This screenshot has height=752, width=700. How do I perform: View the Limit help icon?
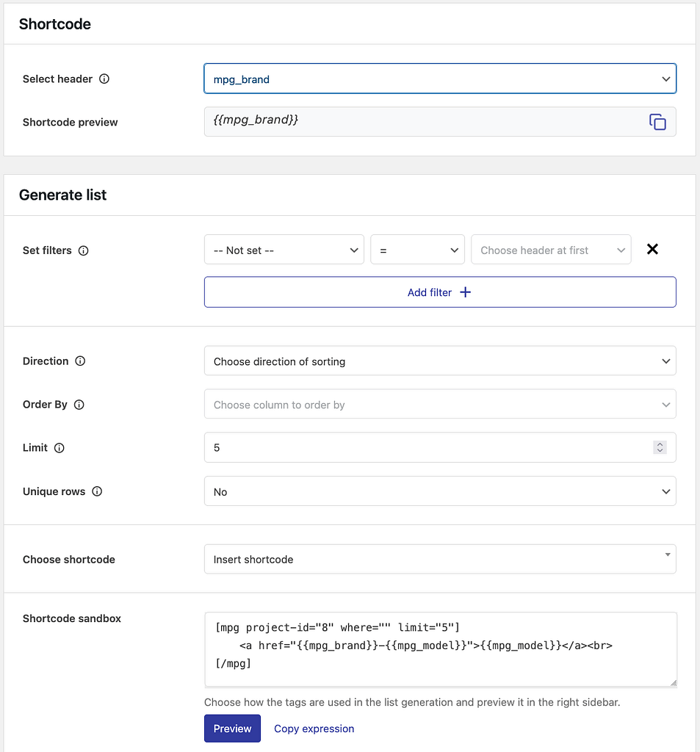click(58, 448)
